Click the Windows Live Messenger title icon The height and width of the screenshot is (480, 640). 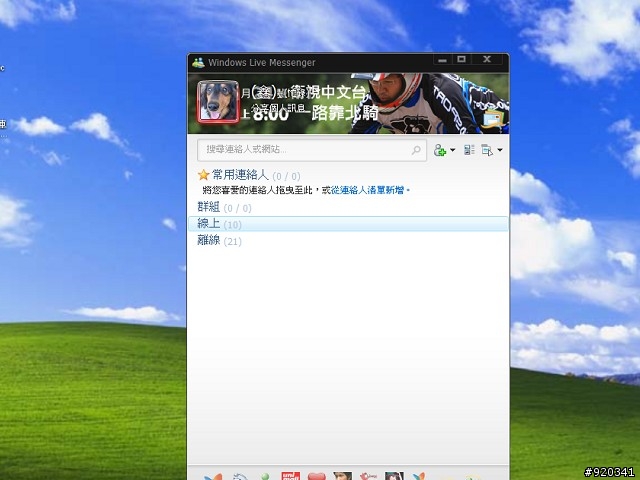198,62
